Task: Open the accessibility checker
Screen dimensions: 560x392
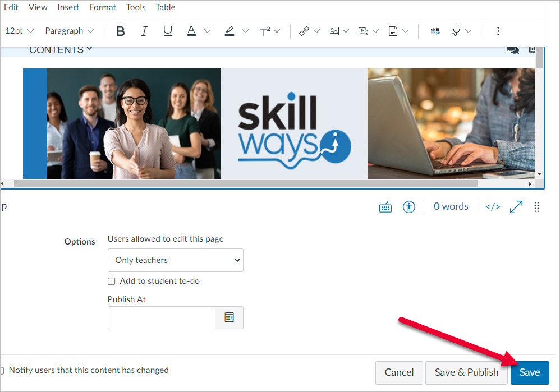Action: [x=409, y=207]
